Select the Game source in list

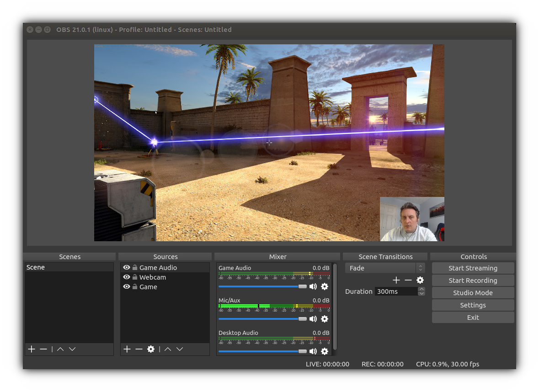pos(148,287)
